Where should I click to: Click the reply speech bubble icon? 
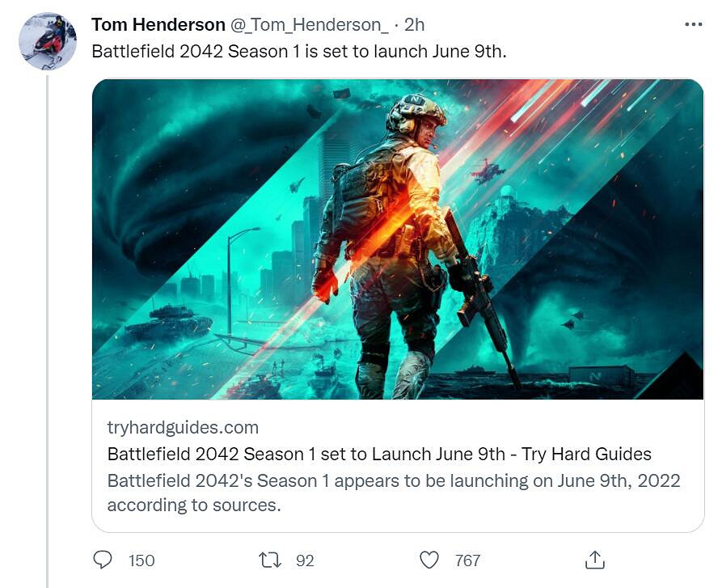click(102, 560)
